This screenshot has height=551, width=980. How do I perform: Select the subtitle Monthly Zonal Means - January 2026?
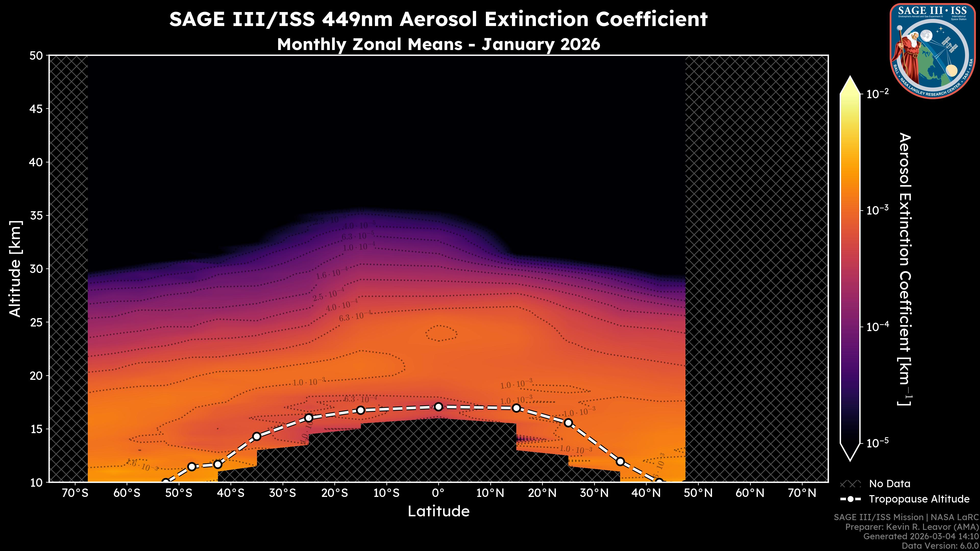point(438,44)
